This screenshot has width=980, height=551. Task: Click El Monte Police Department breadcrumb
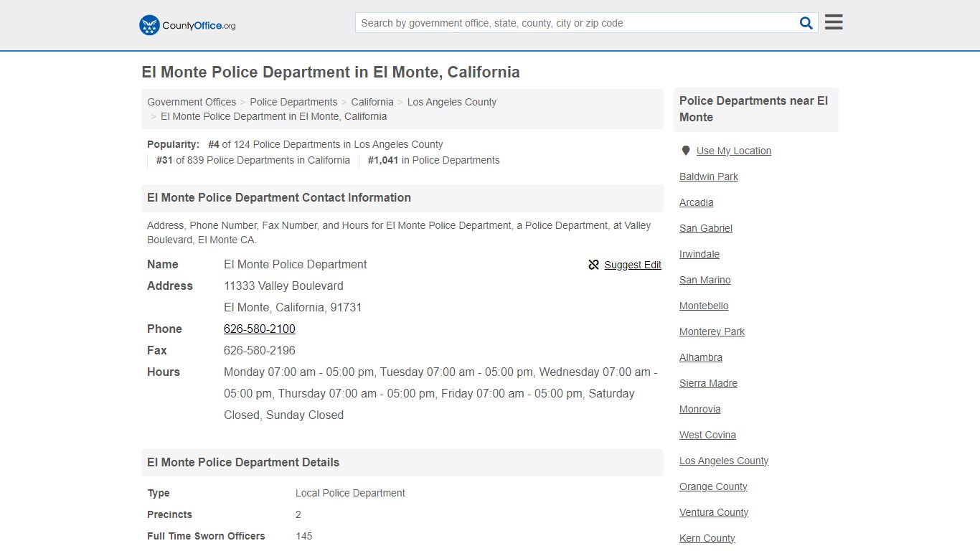point(273,116)
